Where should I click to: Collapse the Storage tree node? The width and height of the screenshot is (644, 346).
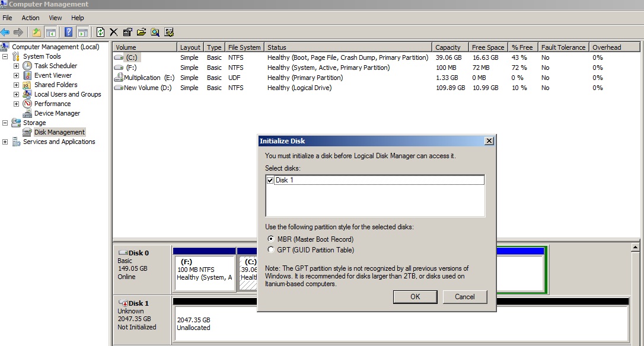(5, 123)
